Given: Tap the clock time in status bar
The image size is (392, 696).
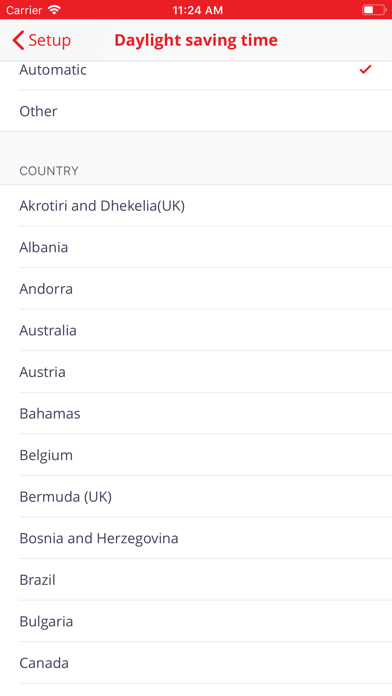Looking at the screenshot, I should (x=198, y=10).
